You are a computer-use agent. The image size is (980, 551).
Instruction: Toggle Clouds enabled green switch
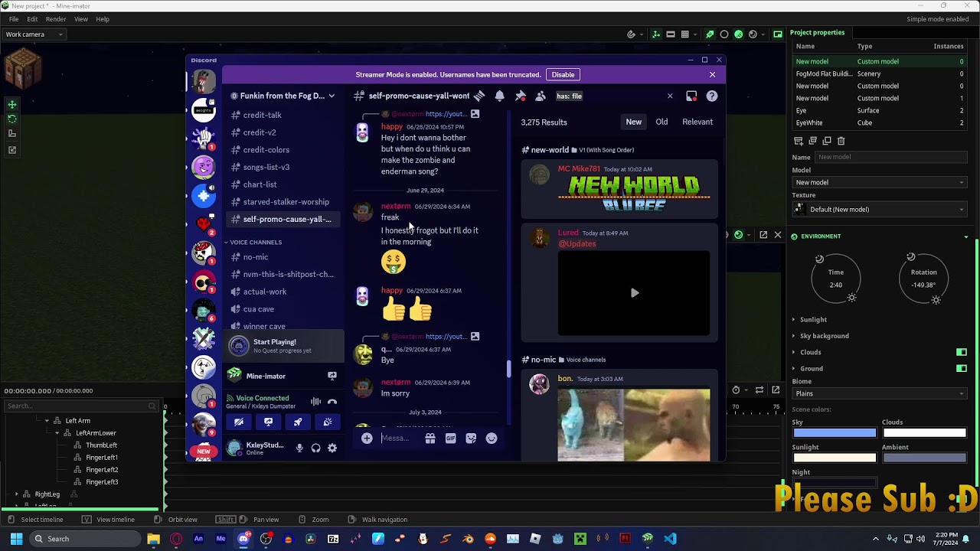point(962,352)
